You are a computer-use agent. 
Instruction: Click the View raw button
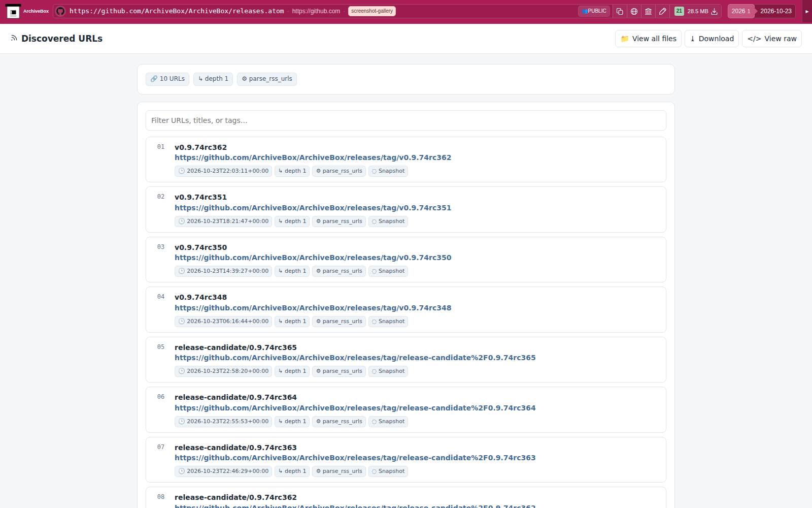(772, 39)
